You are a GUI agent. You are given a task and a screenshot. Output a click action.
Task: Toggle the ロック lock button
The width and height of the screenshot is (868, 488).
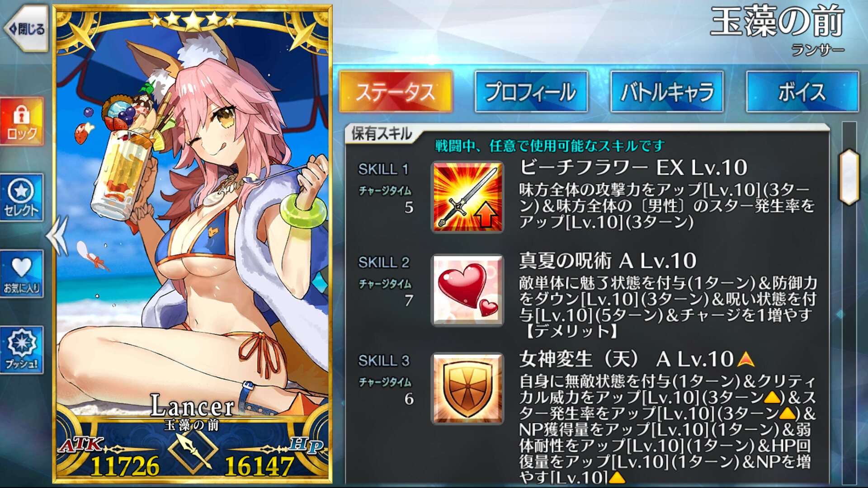coord(22,122)
